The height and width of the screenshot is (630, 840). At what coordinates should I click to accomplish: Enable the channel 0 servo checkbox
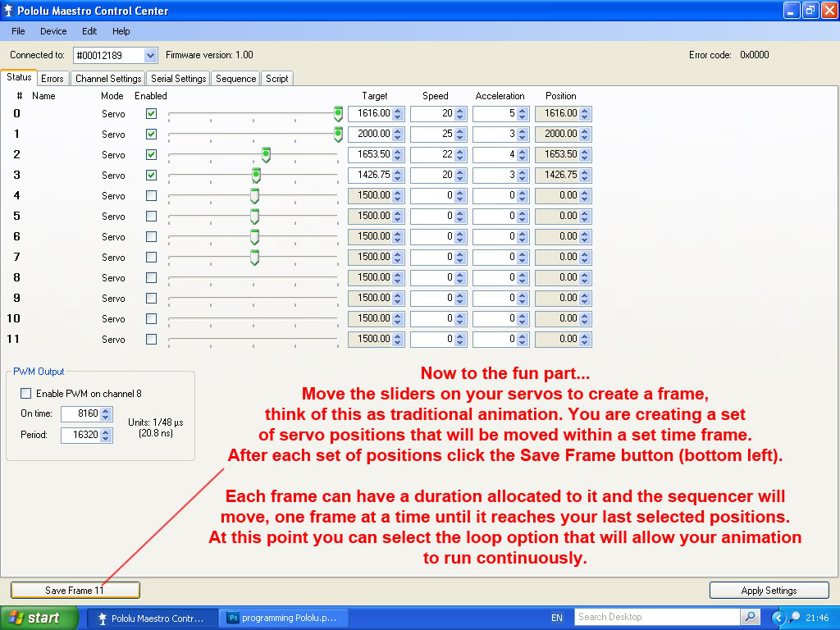point(152,113)
